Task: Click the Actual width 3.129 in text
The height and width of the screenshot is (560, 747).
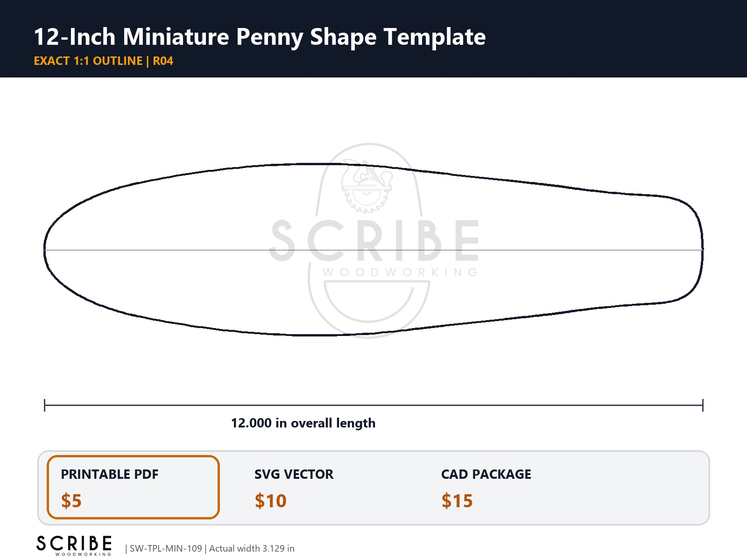Action: point(252,548)
